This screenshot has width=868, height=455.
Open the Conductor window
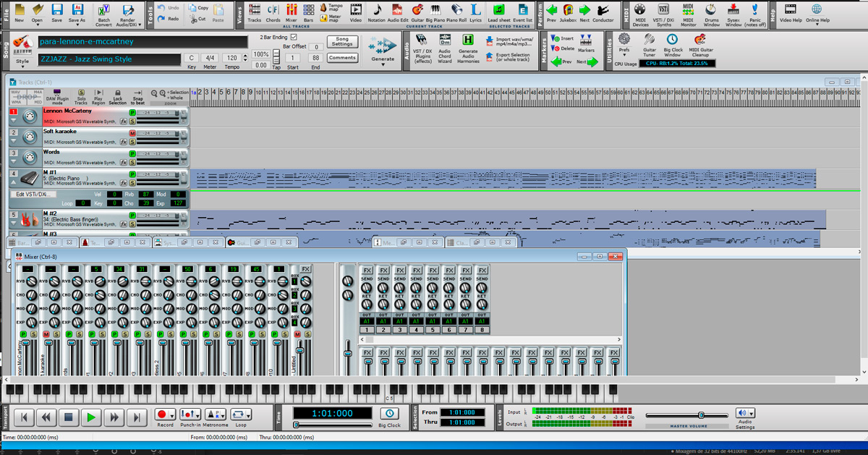603,10
